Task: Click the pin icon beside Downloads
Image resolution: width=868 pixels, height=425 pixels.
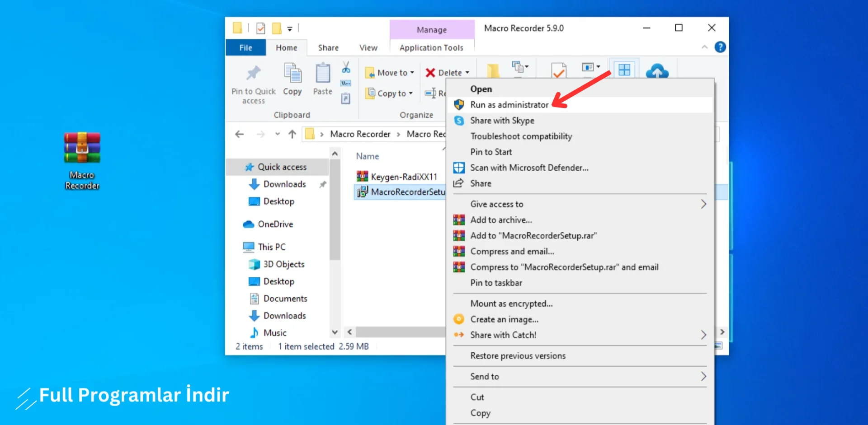Action: [x=323, y=184]
